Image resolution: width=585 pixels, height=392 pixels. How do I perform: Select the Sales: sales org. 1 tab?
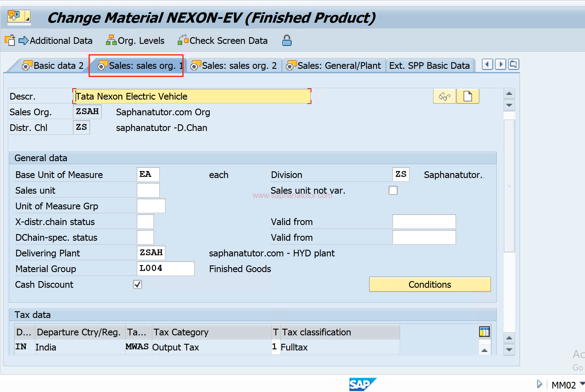(x=140, y=66)
